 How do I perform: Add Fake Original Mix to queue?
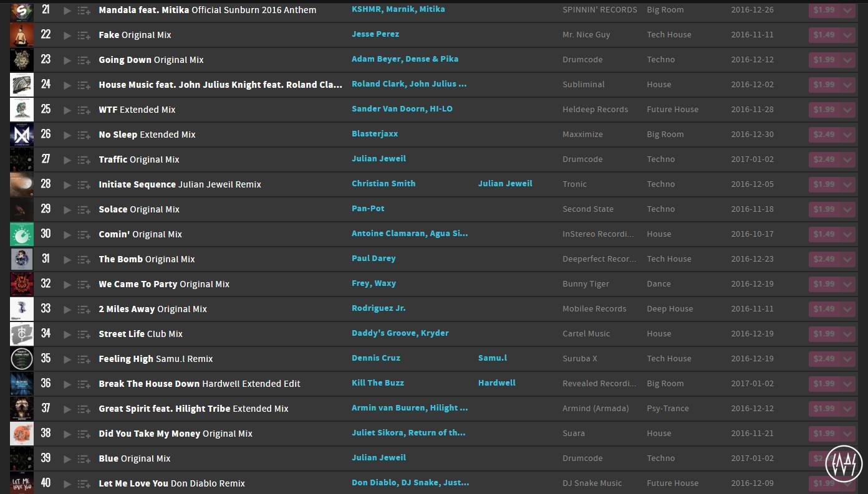tap(84, 36)
